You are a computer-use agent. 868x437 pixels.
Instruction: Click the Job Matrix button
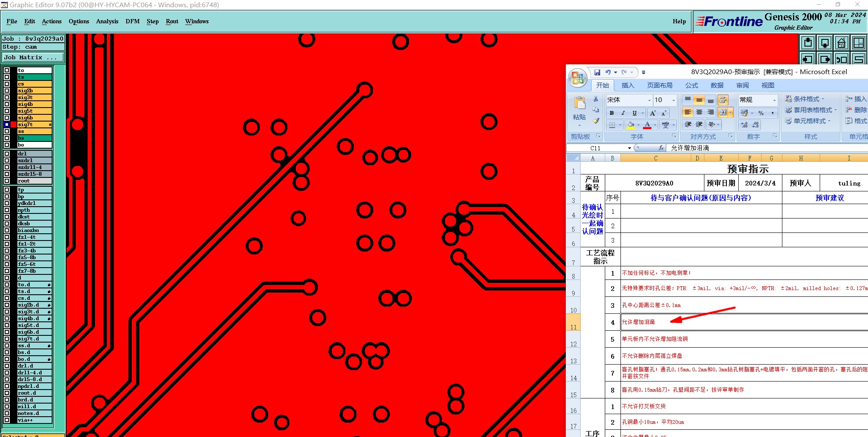point(33,58)
